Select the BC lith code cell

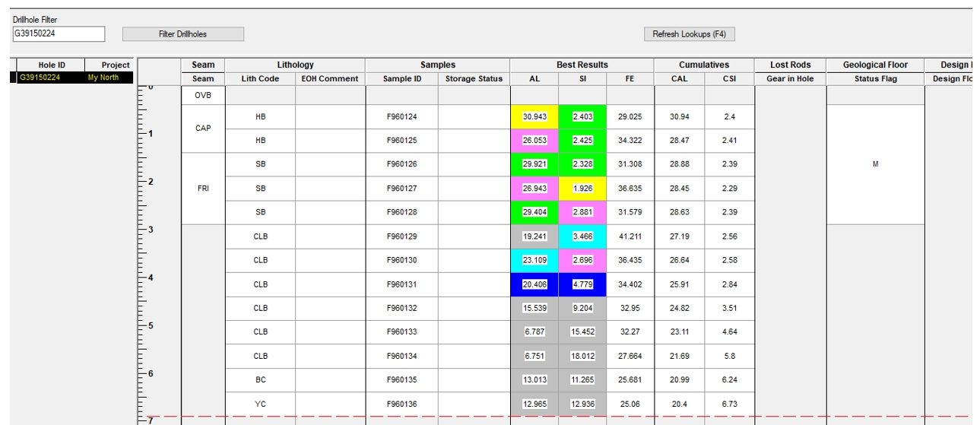[x=260, y=380]
